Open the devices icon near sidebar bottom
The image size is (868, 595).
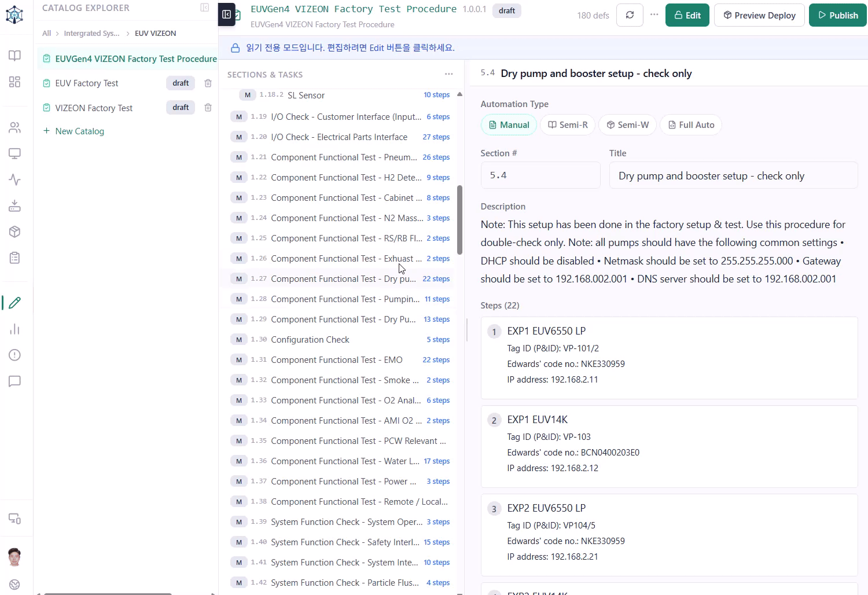(x=15, y=519)
